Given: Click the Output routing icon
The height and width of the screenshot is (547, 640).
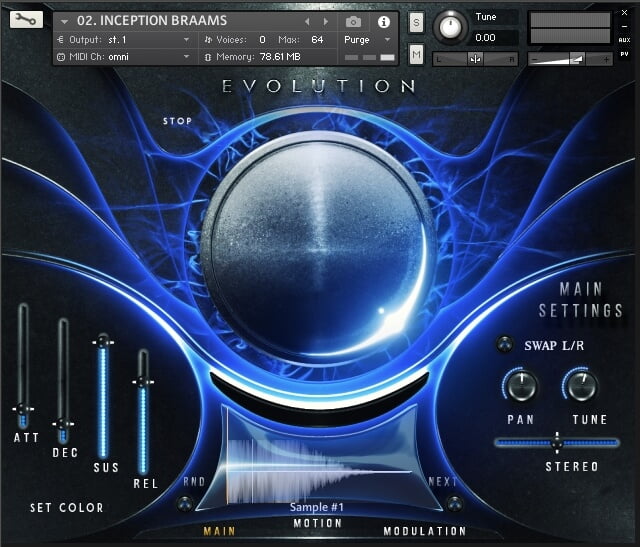Looking at the screenshot, I should click(61, 40).
